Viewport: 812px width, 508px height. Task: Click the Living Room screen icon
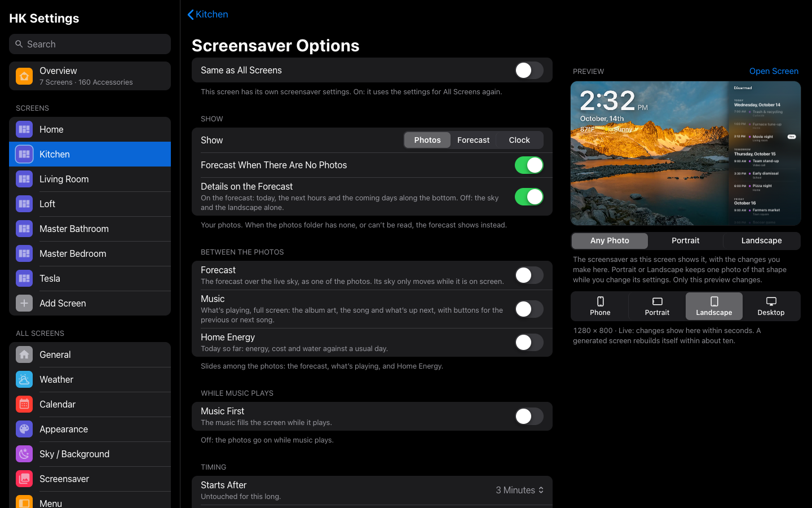coord(24,179)
